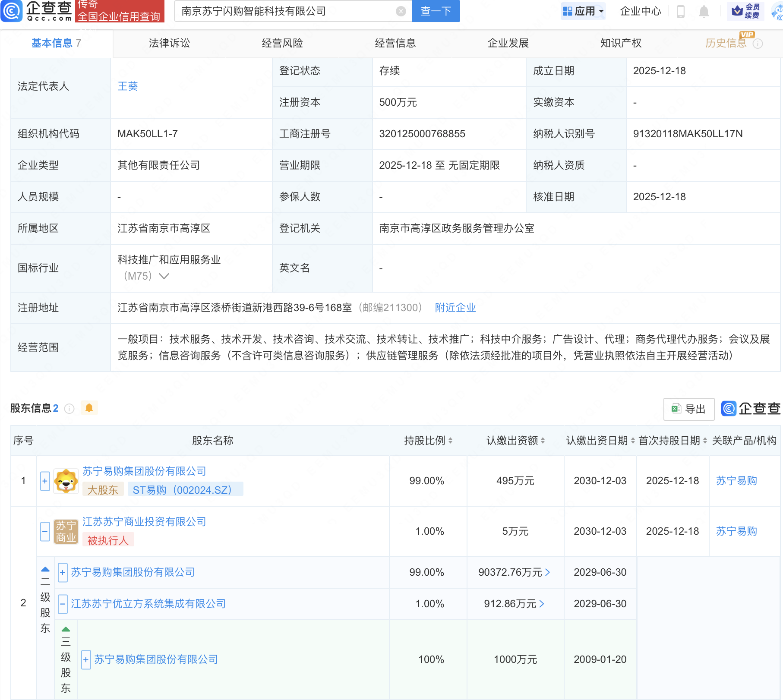Click the Excel export icon beside 导出
Screen dimensions: 783x700
pyautogui.click(x=676, y=409)
